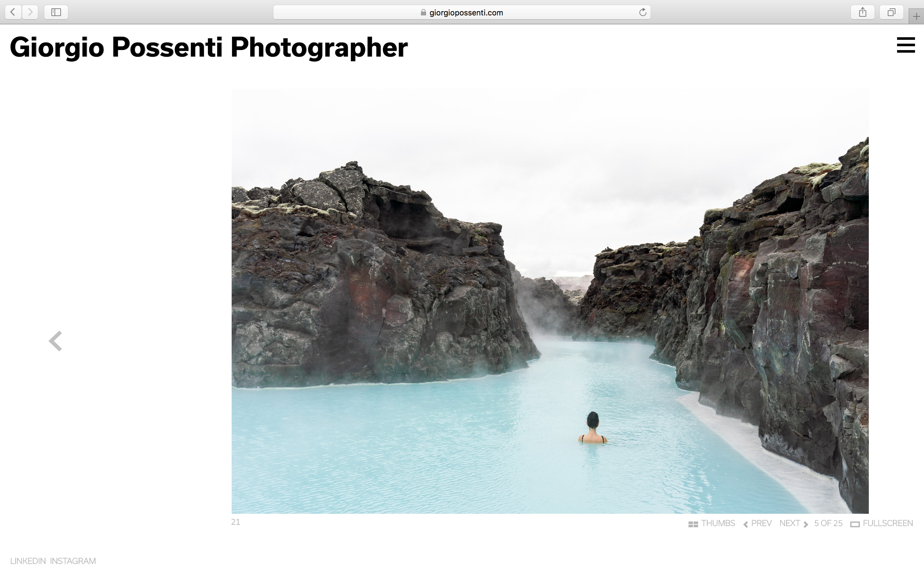Go forward with Safari's forward arrow
Image resolution: width=924 pixels, height=578 pixels.
[30, 12]
